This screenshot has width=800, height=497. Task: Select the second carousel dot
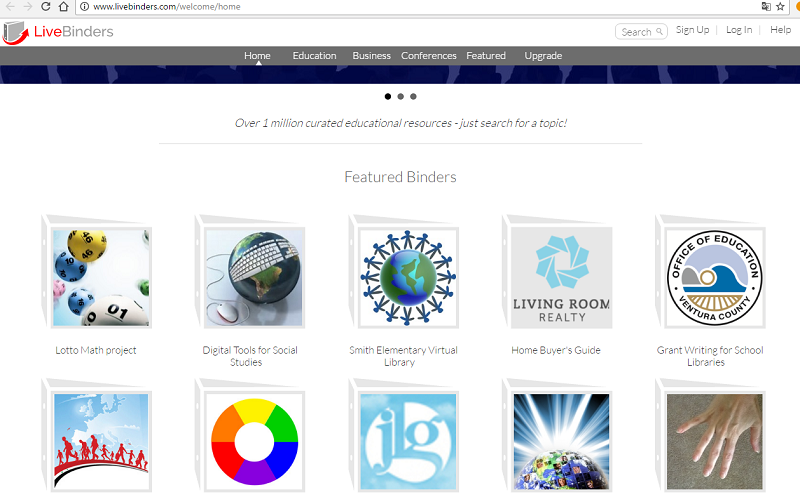tap(400, 97)
